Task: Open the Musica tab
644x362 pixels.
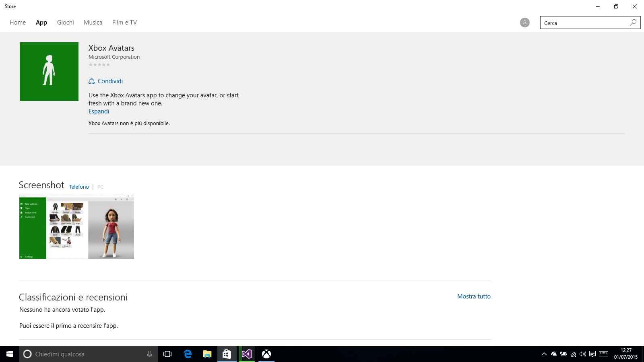Action: (x=93, y=23)
